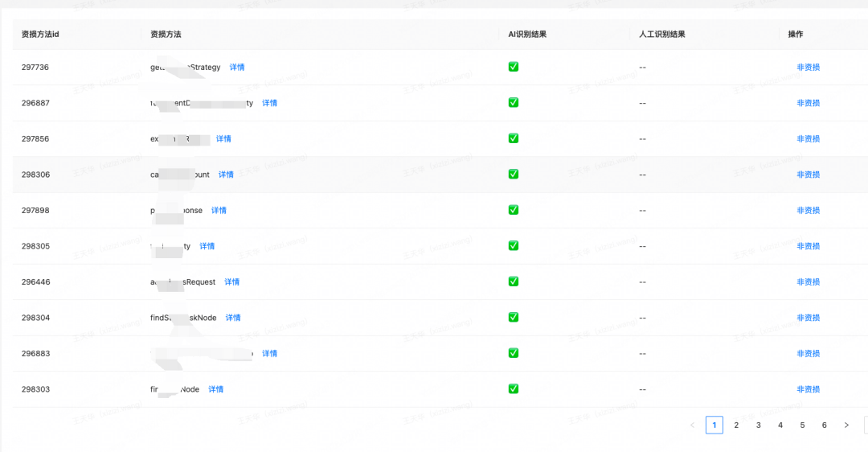Mark row 298304 as 非资损
Viewport: 868px width, 452px height.
click(x=809, y=318)
